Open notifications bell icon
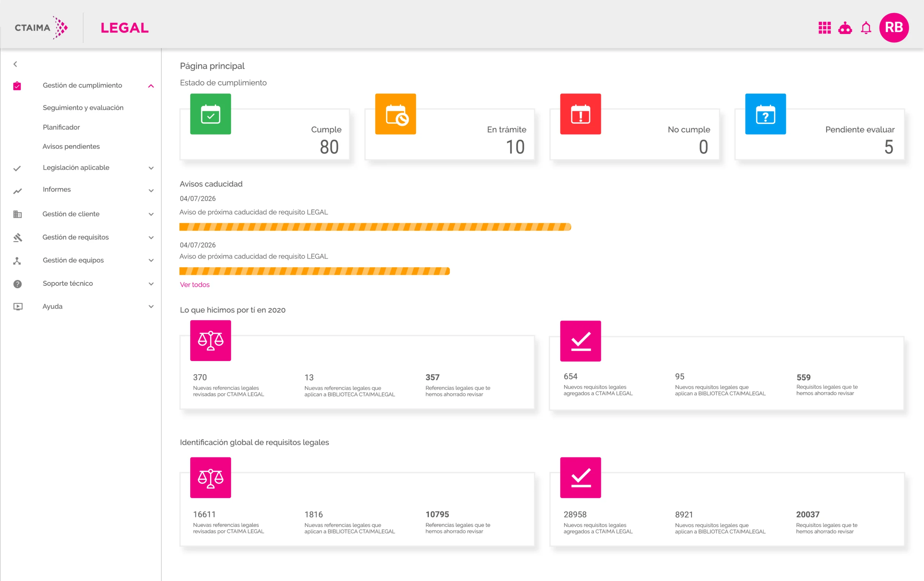The width and height of the screenshot is (924, 581). click(x=866, y=28)
